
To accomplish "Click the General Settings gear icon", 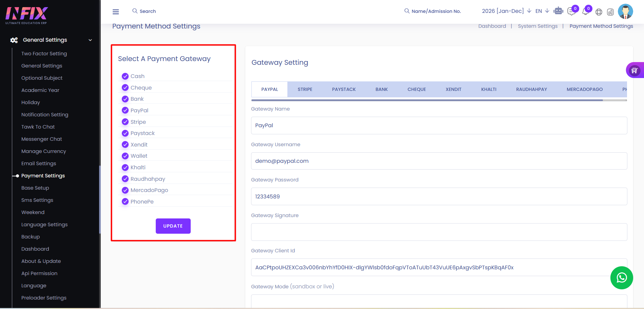I will pyautogui.click(x=14, y=40).
